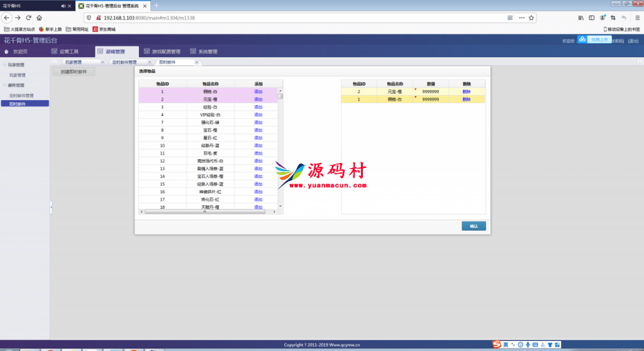Click the QR code icon in address bar
Screen dimensions: 644x351
tap(510, 18)
